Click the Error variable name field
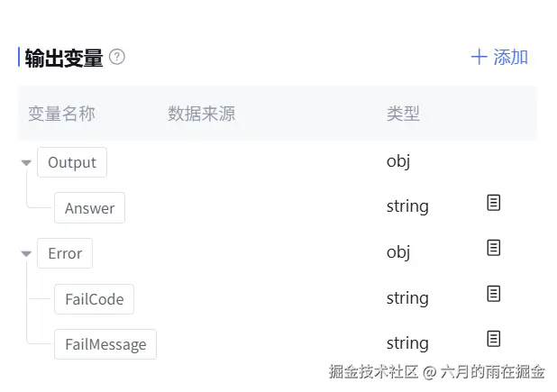 tap(65, 253)
